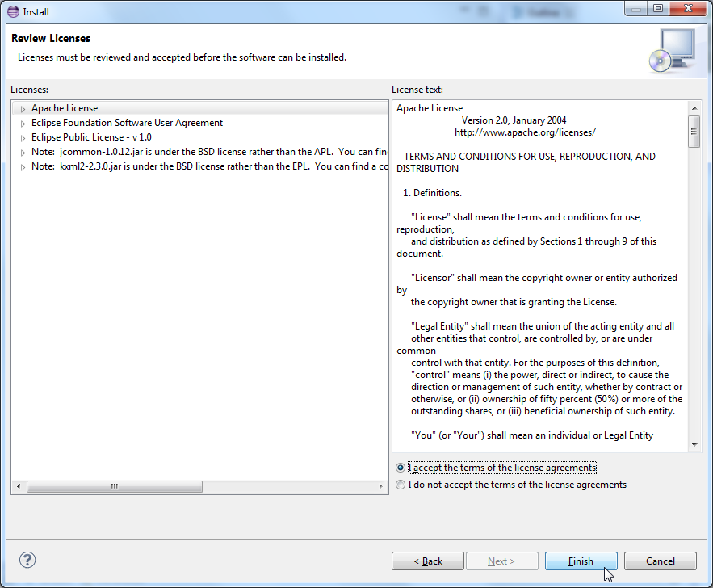The height and width of the screenshot is (588, 713).
Task: Click the Eclipse icon in title bar
Action: (x=13, y=12)
